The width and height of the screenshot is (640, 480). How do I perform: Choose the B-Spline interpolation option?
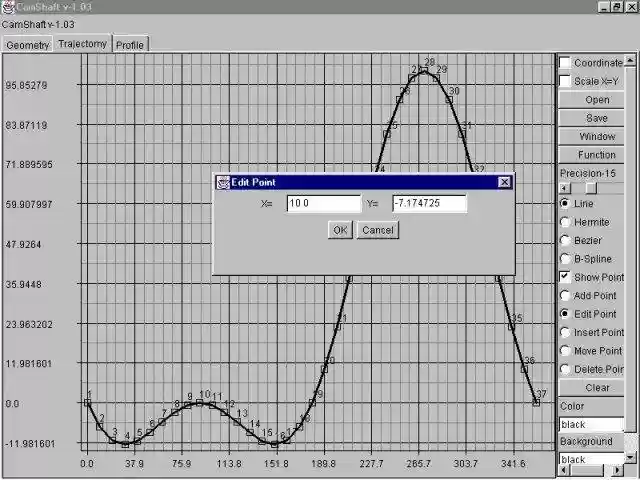(x=565, y=258)
